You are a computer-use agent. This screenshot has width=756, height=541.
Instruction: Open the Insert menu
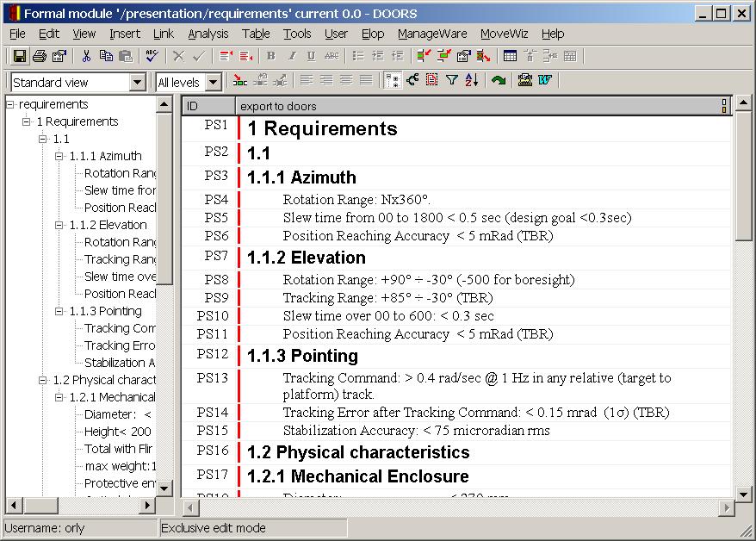[x=125, y=34]
